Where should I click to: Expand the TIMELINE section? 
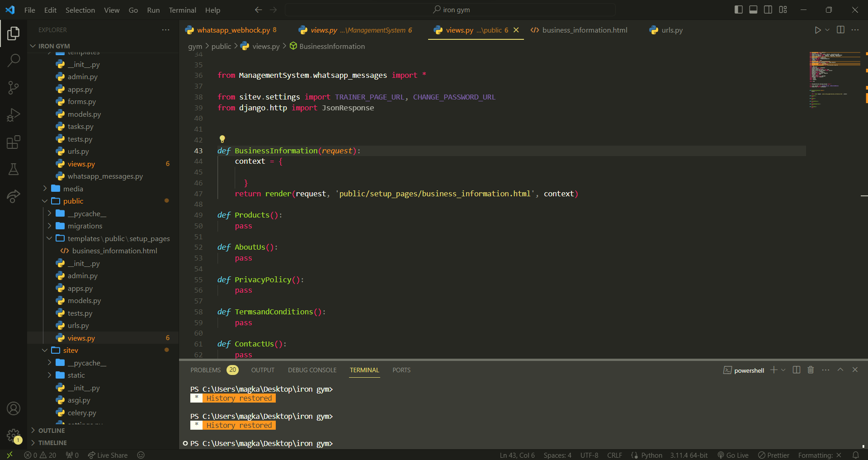coord(48,443)
